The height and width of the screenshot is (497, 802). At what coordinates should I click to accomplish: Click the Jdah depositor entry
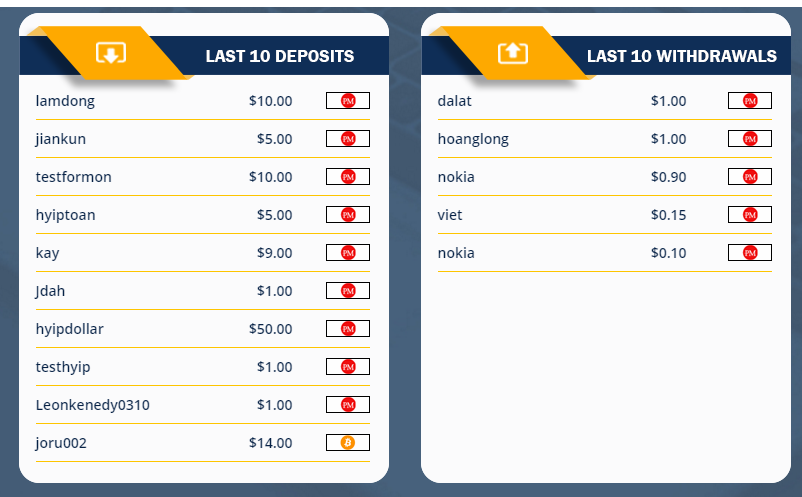tap(50, 291)
